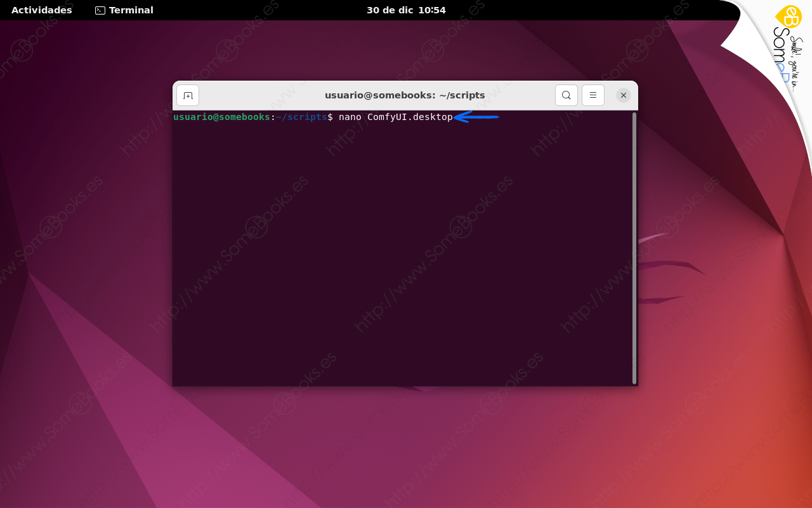The image size is (812, 508).
Task: Open the Actividades overview
Action: (x=41, y=10)
